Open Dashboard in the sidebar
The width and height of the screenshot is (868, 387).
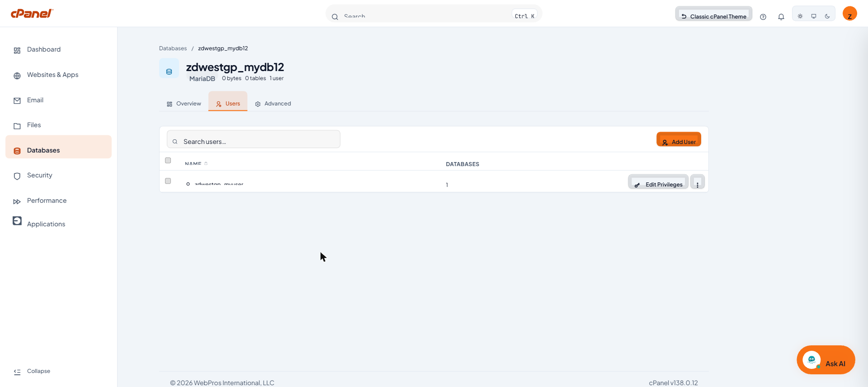[58, 49]
